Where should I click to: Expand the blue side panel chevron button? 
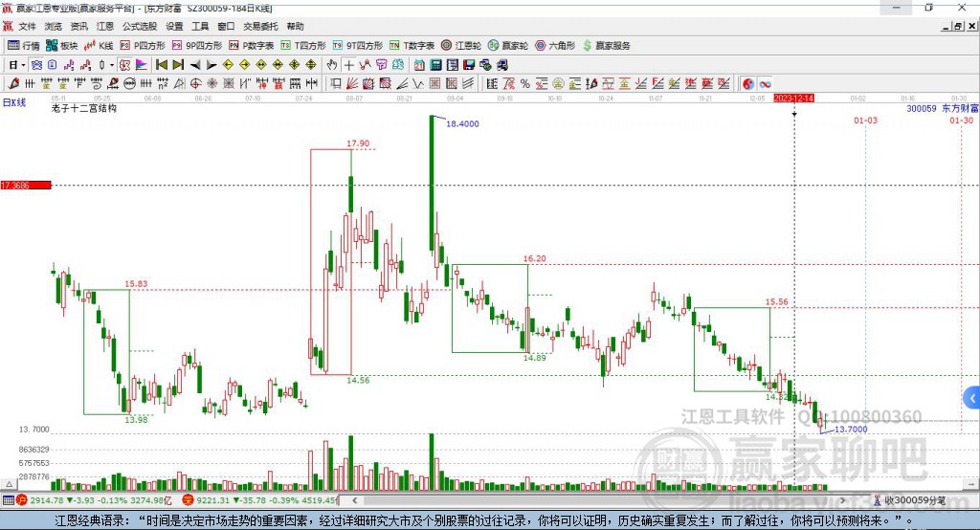click(972, 398)
